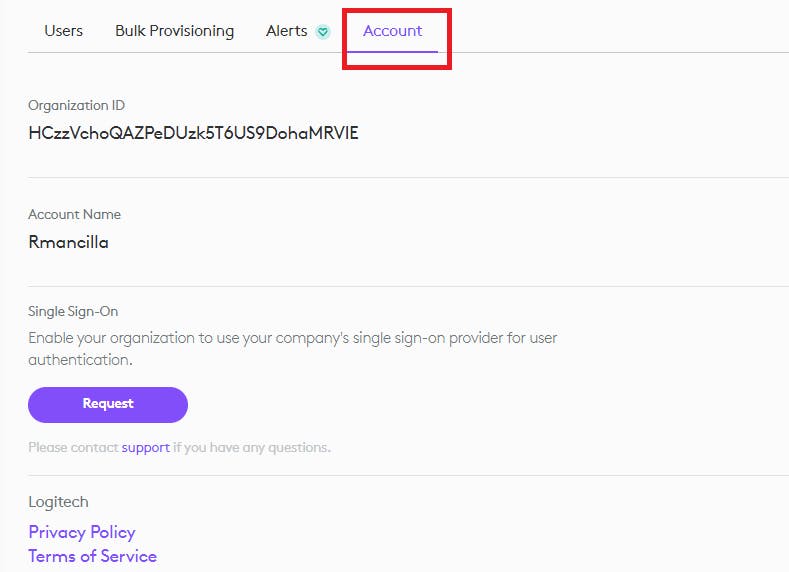Go to the Alerts tab

[x=287, y=31]
